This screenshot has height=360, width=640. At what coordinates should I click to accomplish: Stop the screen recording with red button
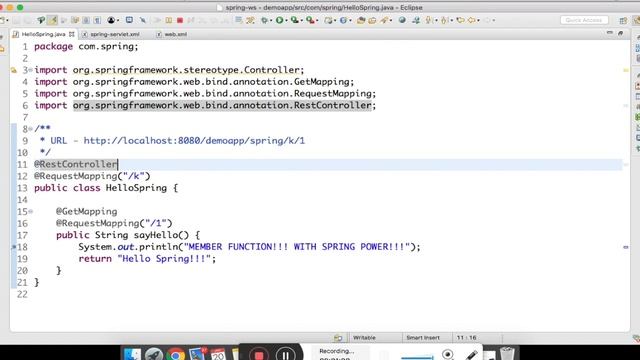pyautogui.click(x=259, y=355)
